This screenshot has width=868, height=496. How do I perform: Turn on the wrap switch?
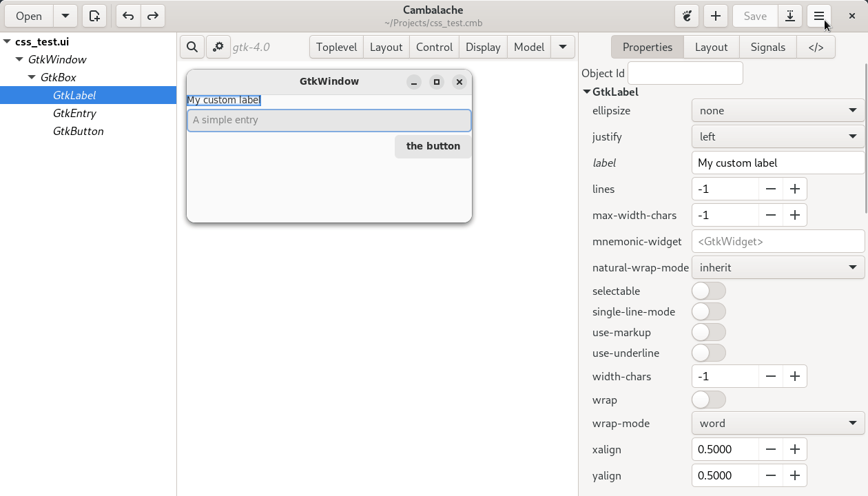tap(708, 400)
